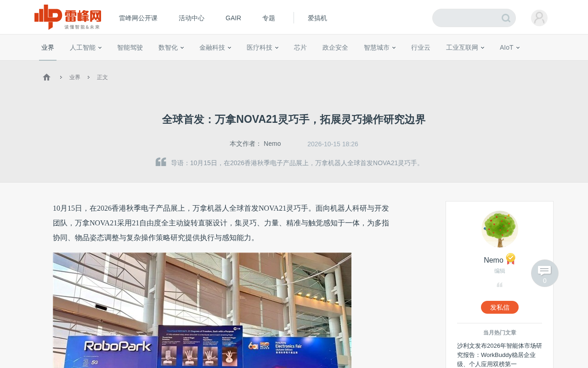Viewport: 588px width, 368px height.
Task: Click the search magnifier icon
Action: (x=506, y=18)
